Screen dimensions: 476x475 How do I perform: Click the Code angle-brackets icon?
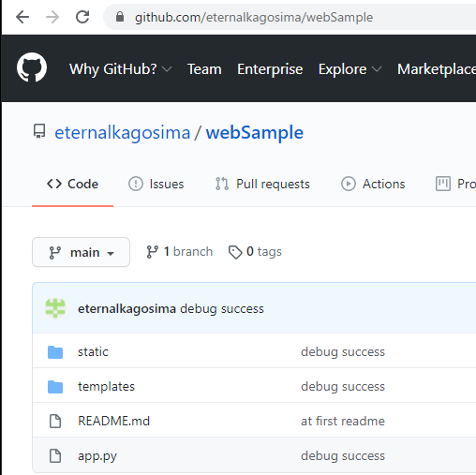(54, 184)
